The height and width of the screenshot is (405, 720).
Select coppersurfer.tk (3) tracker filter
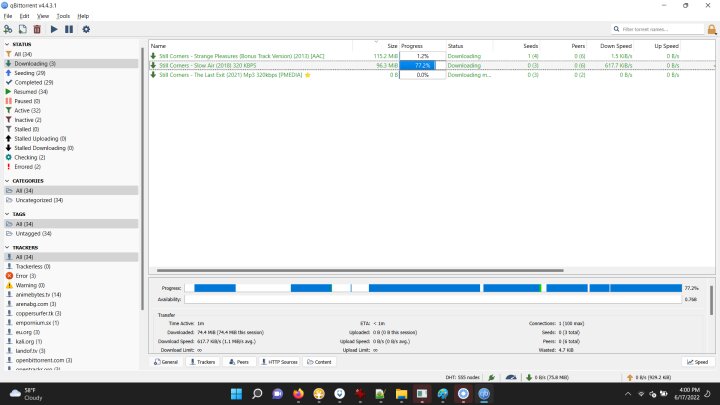(x=71, y=314)
